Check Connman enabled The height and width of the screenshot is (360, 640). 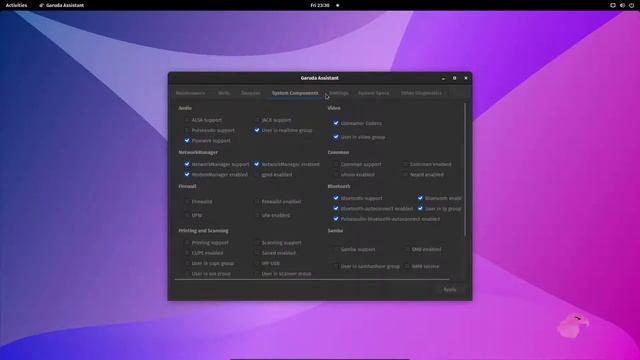point(405,164)
